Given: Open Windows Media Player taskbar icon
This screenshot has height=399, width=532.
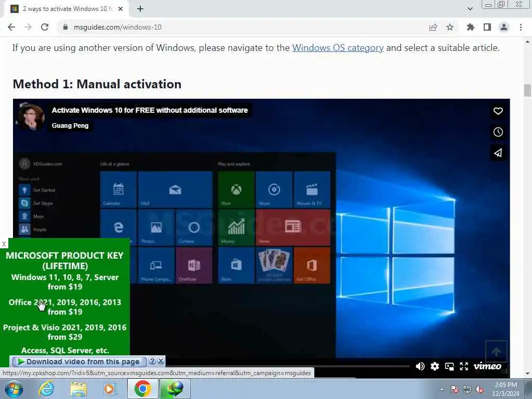Looking at the screenshot, I should point(110,389).
